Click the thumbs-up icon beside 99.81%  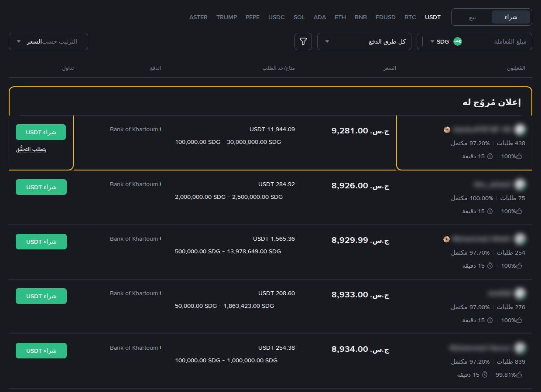pyautogui.click(x=519, y=375)
